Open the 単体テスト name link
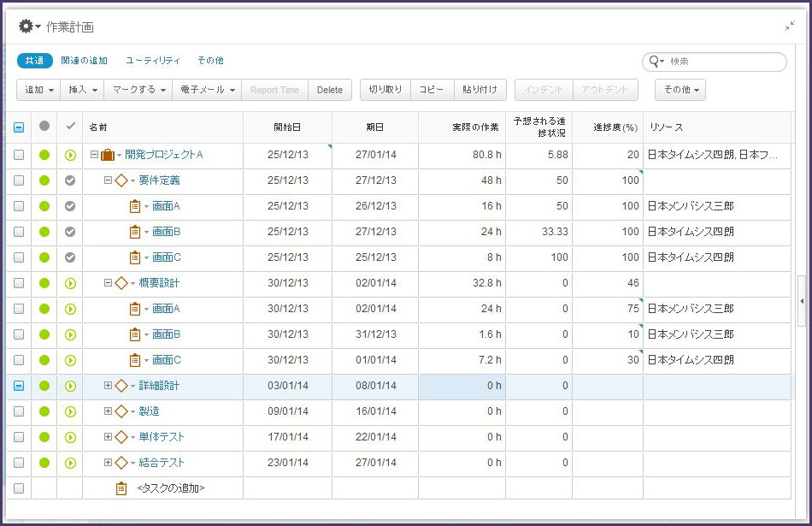812x526 pixels. 161,437
